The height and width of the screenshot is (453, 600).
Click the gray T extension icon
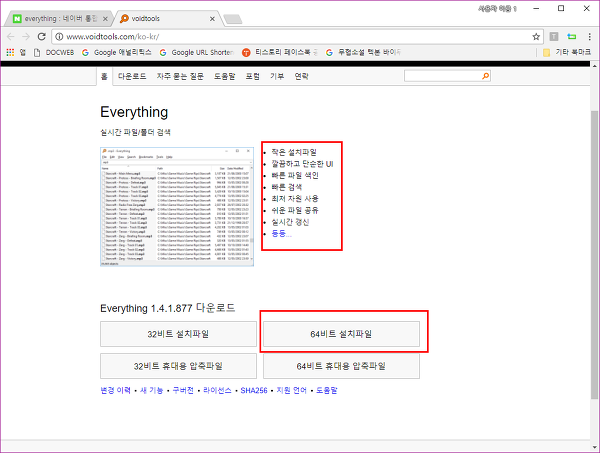point(554,37)
